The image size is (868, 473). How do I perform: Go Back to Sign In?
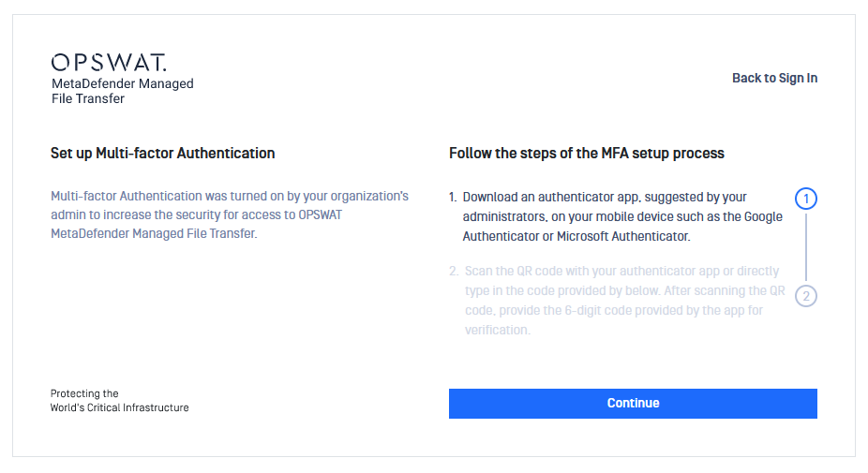pyautogui.click(x=774, y=78)
